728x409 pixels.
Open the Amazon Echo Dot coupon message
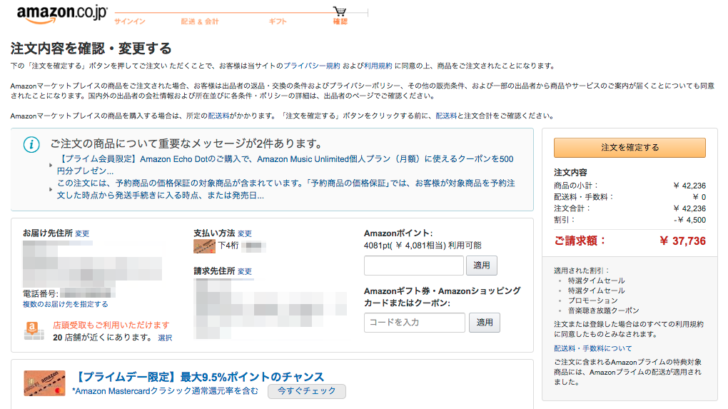click(285, 165)
